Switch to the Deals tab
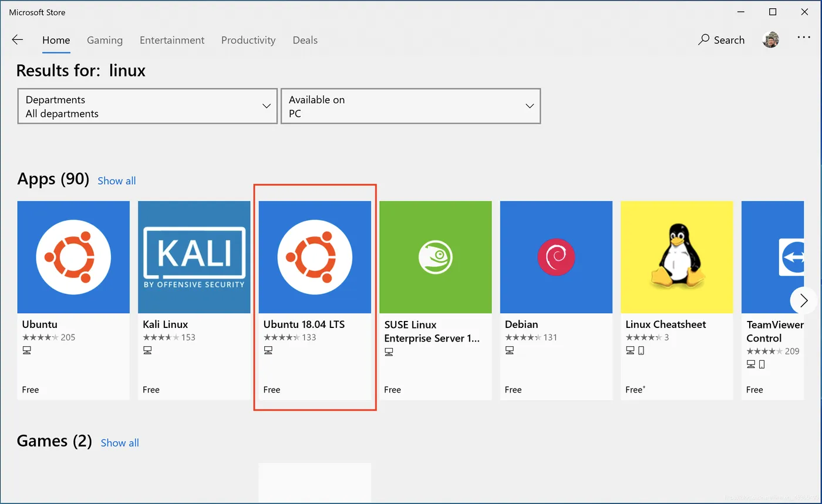 tap(305, 40)
